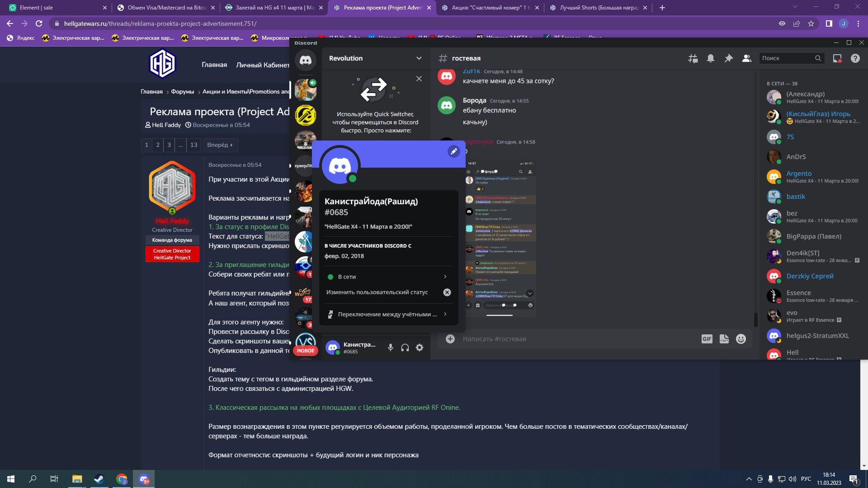Open member 'Argento' in member list

click(814, 177)
